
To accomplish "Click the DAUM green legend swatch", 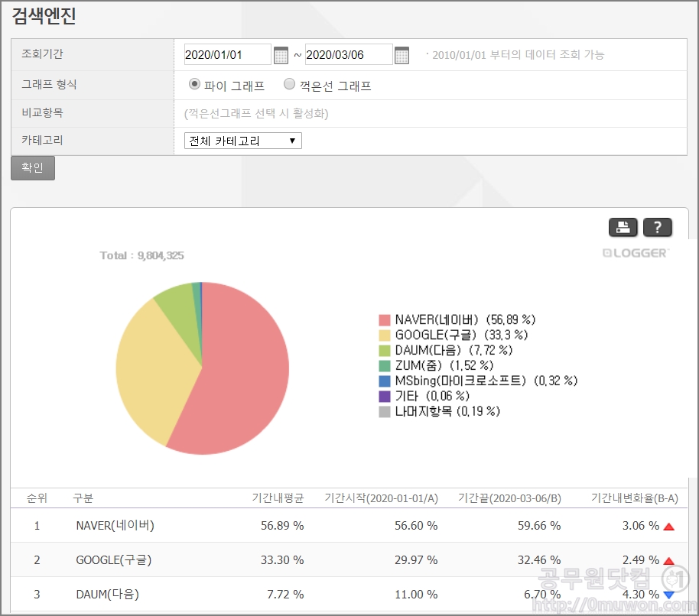I will pyautogui.click(x=384, y=351).
